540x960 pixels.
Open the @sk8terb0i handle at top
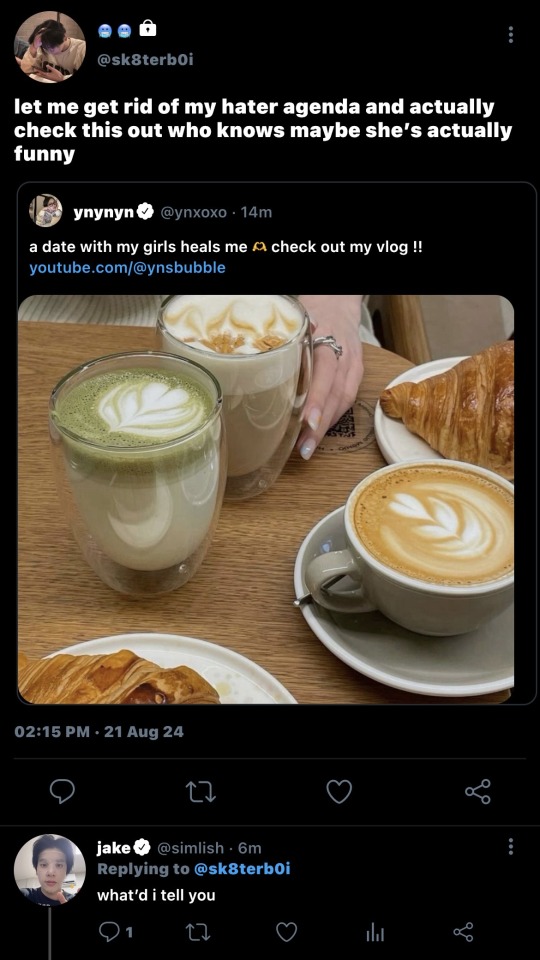tap(145, 59)
